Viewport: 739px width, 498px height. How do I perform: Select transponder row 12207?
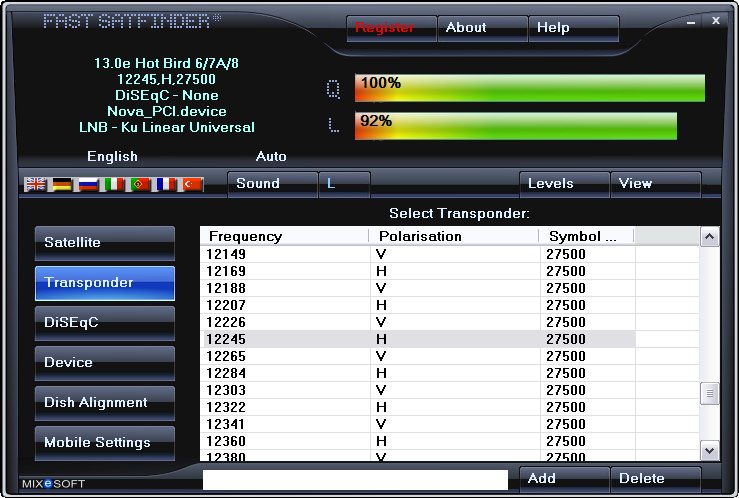click(418, 305)
